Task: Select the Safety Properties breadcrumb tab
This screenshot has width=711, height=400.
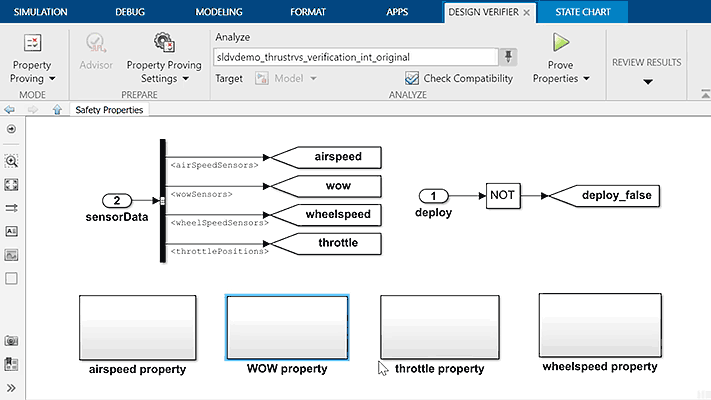Action: (109, 110)
